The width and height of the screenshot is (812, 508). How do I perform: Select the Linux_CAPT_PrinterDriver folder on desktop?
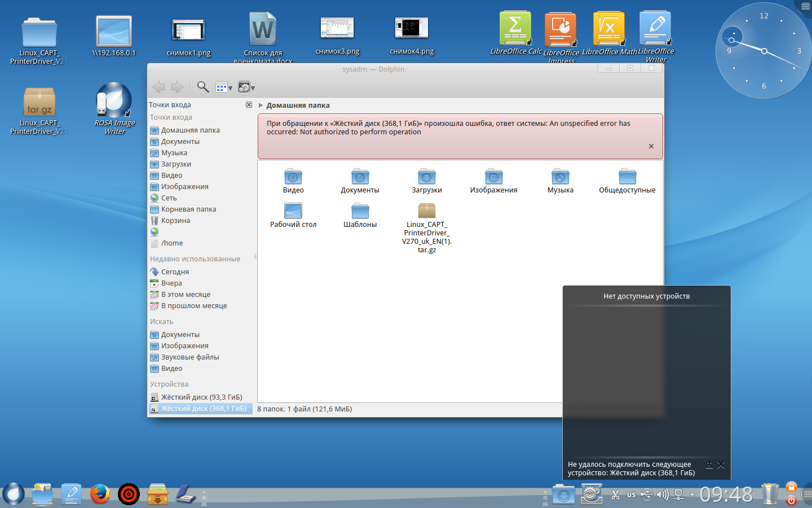point(39,41)
